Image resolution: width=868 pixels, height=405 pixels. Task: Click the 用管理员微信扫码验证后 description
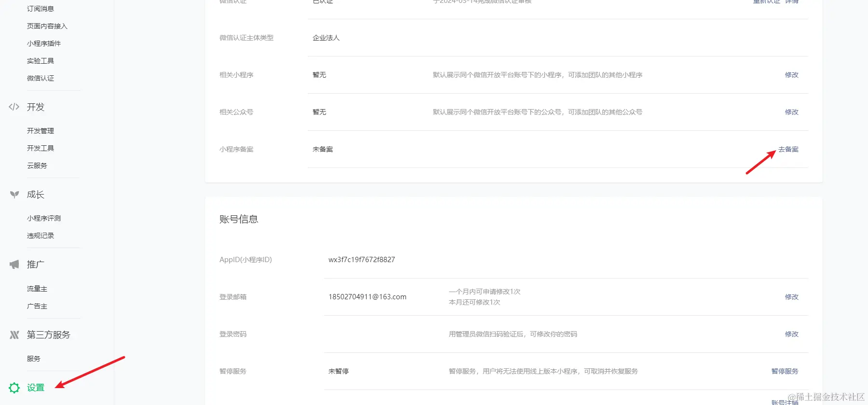[513, 334]
